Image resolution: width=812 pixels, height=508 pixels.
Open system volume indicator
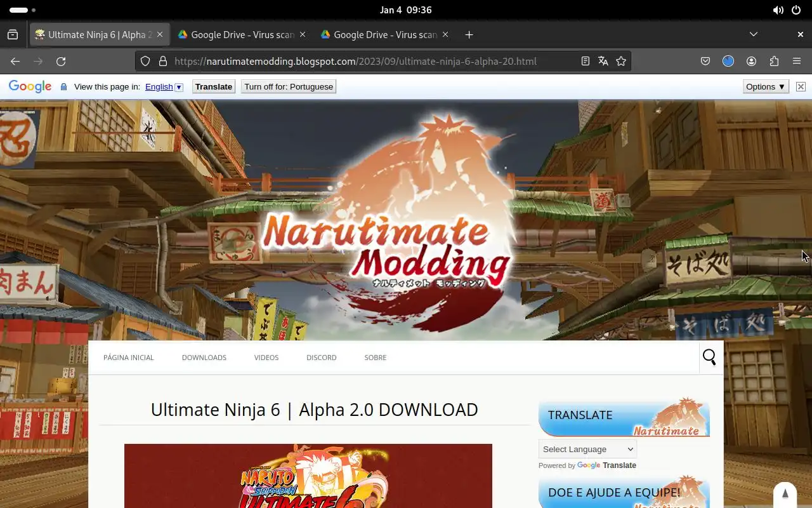tap(778, 10)
